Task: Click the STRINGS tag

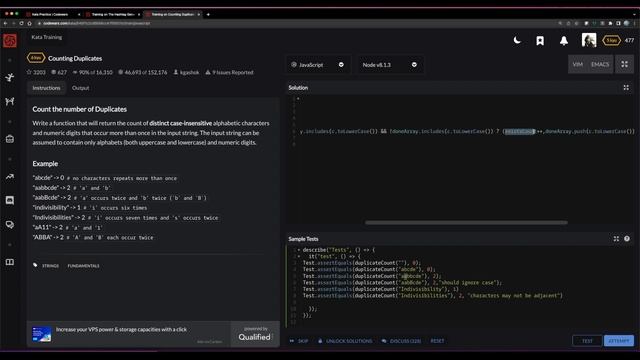Action: 50,266
